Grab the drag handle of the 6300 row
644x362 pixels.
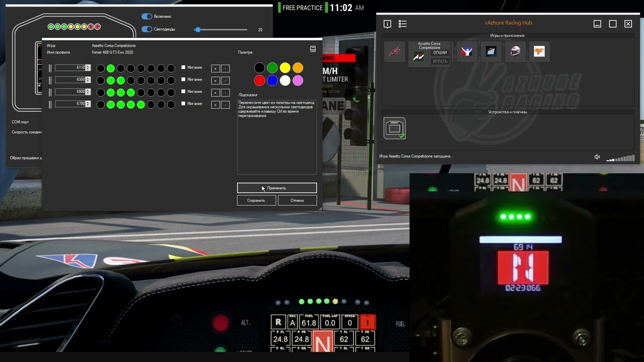50,80
